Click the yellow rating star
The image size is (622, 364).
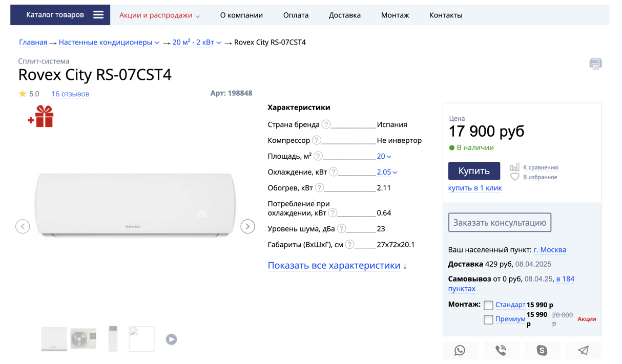pos(23,94)
